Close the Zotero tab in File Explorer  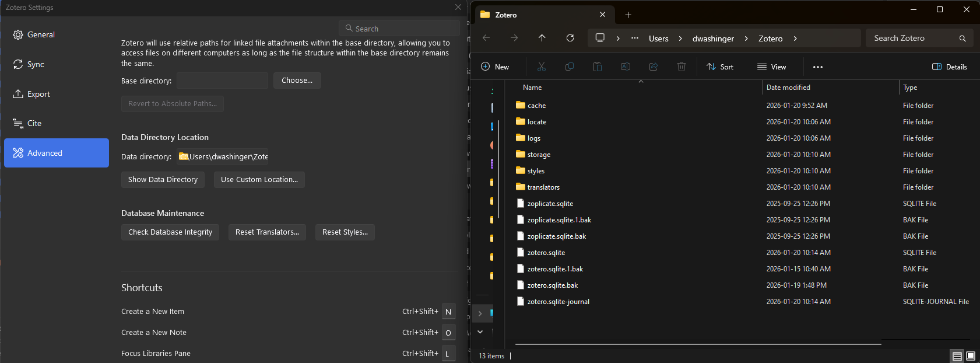coord(603,15)
